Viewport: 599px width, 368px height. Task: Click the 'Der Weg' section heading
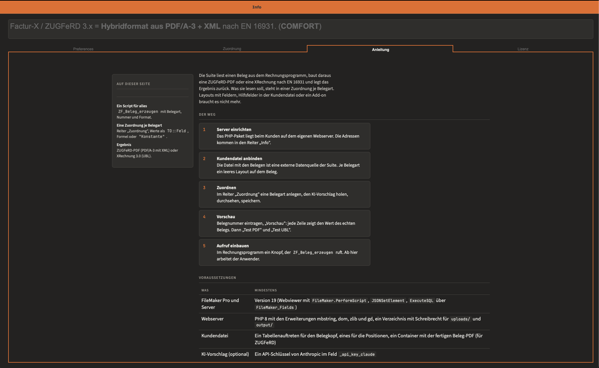tap(207, 114)
